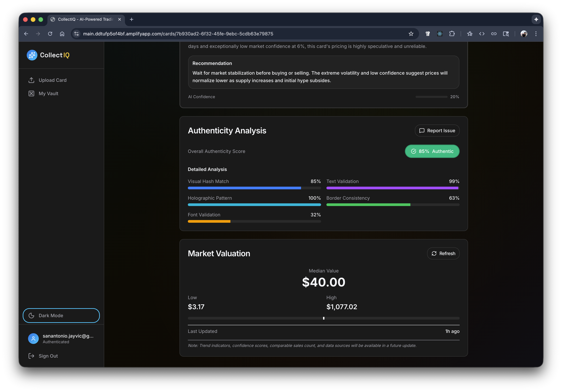This screenshot has height=392, width=562.
Task: Reload the page in the browser
Action: coord(50,34)
